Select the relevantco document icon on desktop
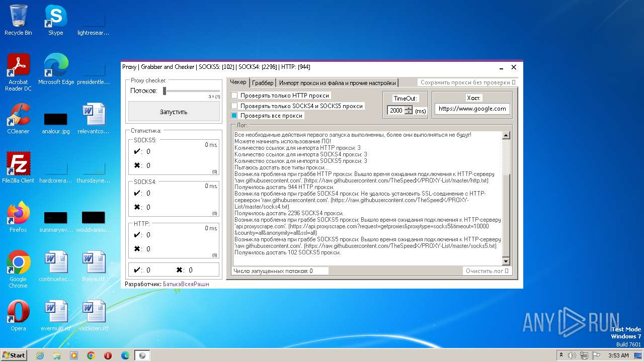 pyautogui.click(x=94, y=119)
